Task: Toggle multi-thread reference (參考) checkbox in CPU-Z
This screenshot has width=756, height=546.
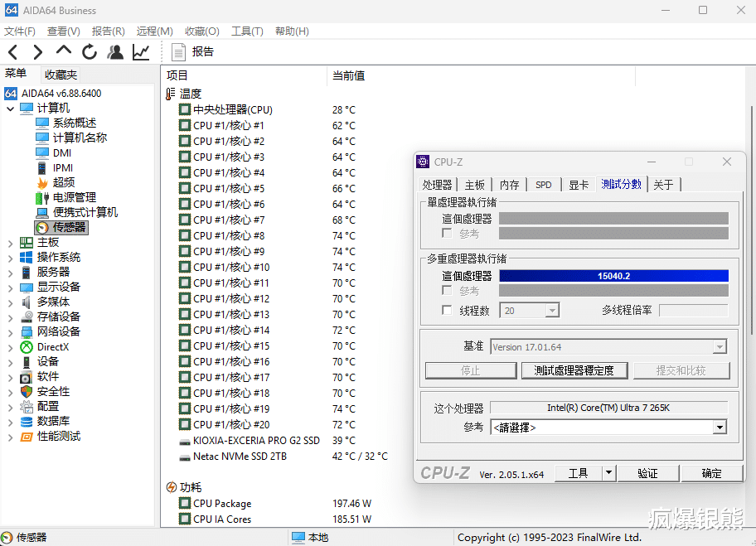Action: 447,291
